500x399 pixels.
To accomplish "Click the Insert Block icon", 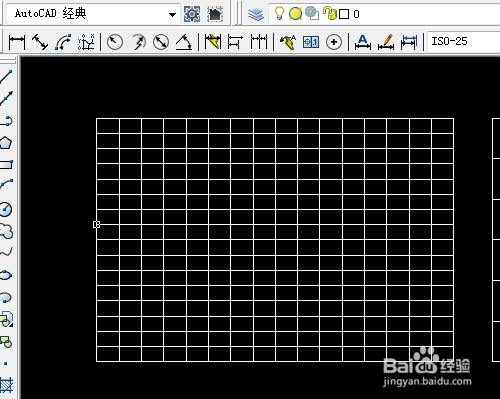I will [x=6, y=319].
